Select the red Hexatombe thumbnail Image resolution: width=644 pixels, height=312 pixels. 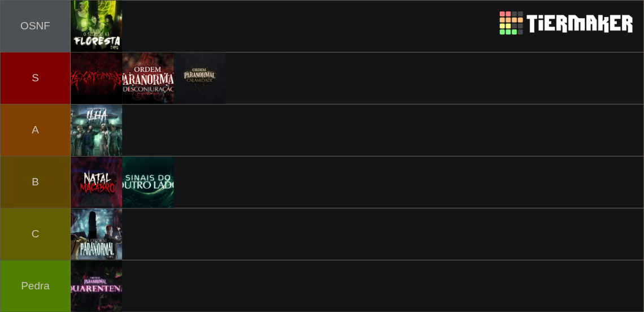click(97, 78)
